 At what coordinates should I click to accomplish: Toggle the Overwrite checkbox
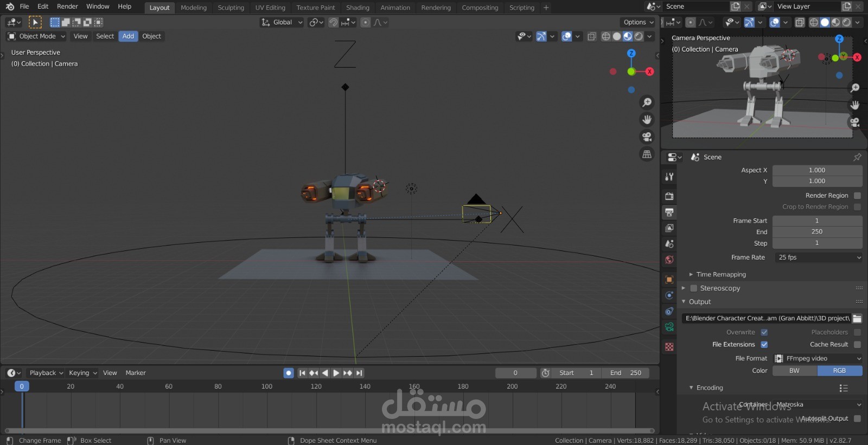(x=764, y=332)
